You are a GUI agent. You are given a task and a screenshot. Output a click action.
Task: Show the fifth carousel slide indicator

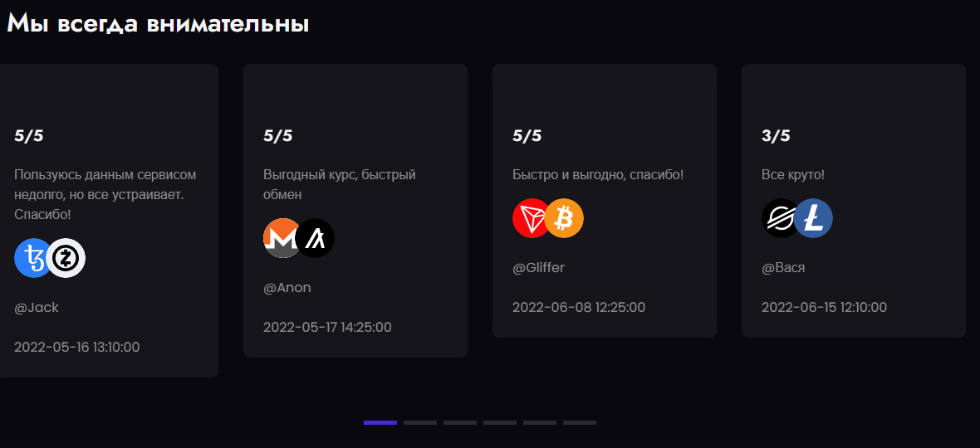point(540,422)
